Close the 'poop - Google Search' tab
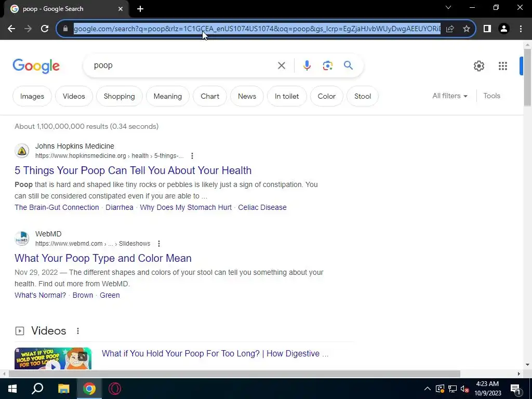 [121, 9]
